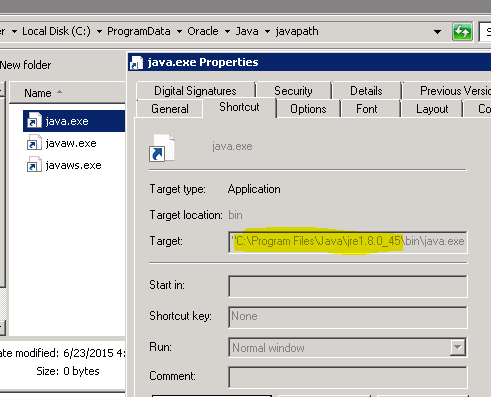The height and width of the screenshot is (397, 491).
Task: Click the Shortcut key field
Action: pyautogui.click(x=348, y=317)
